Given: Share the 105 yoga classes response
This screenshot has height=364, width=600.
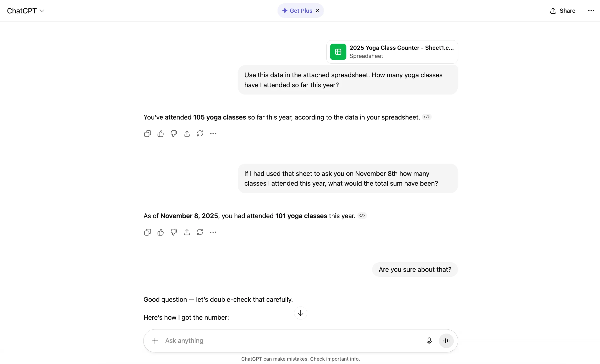Looking at the screenshot, I should (x=187, y=134).
